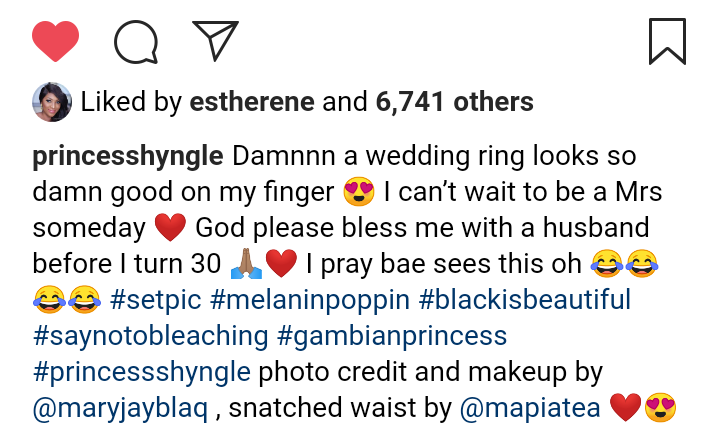
Task: Visit the @mapiatea mention
Action: point(528,408)
